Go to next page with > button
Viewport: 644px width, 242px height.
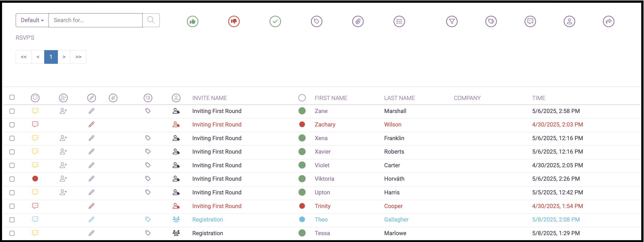tap(64, 57)
